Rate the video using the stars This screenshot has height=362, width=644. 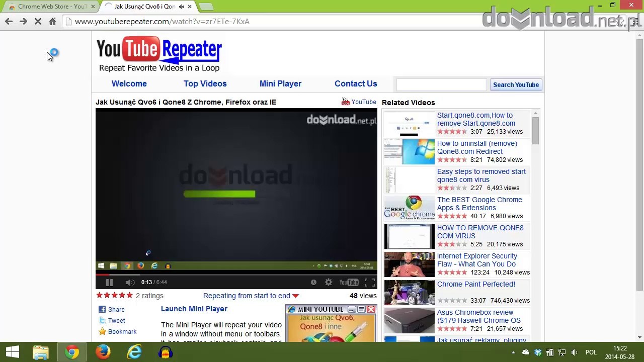click(x=114, y=296)
